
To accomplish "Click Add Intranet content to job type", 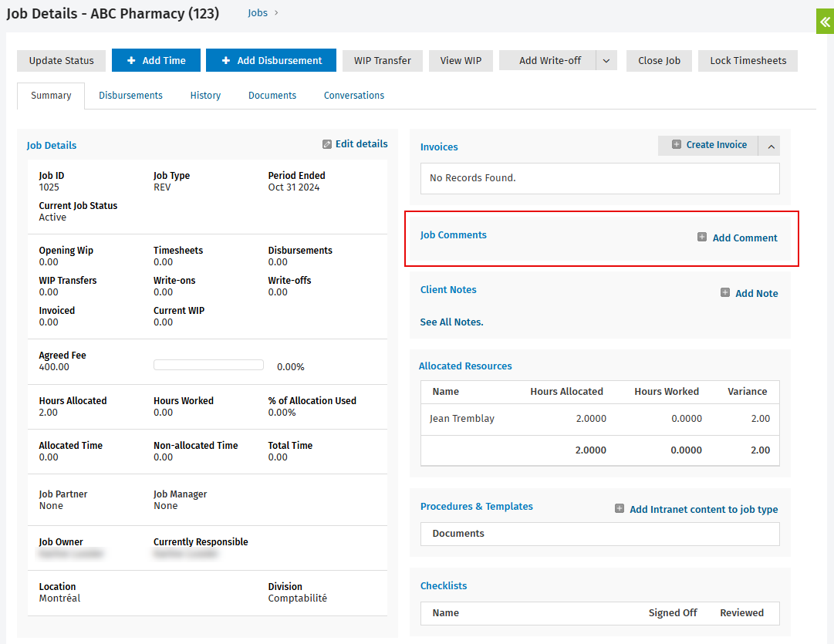I will [704, 509].
